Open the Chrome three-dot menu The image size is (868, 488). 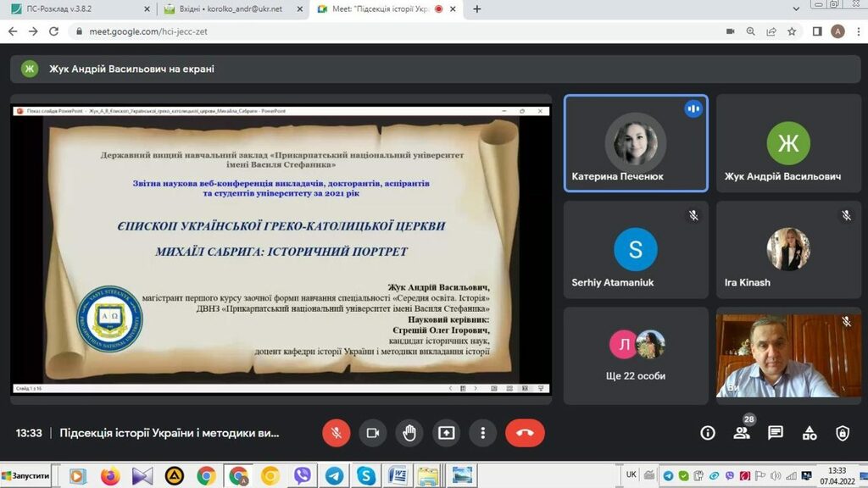point(858,31)
